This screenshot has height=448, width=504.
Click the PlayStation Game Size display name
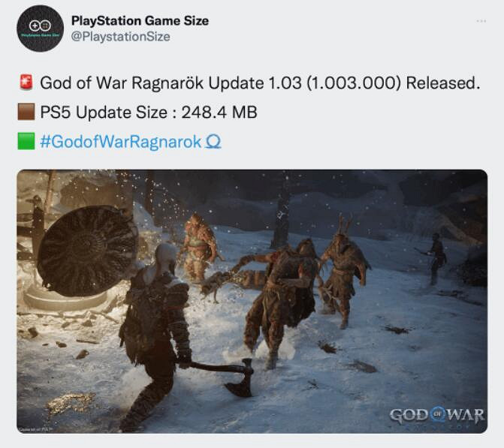140,21
